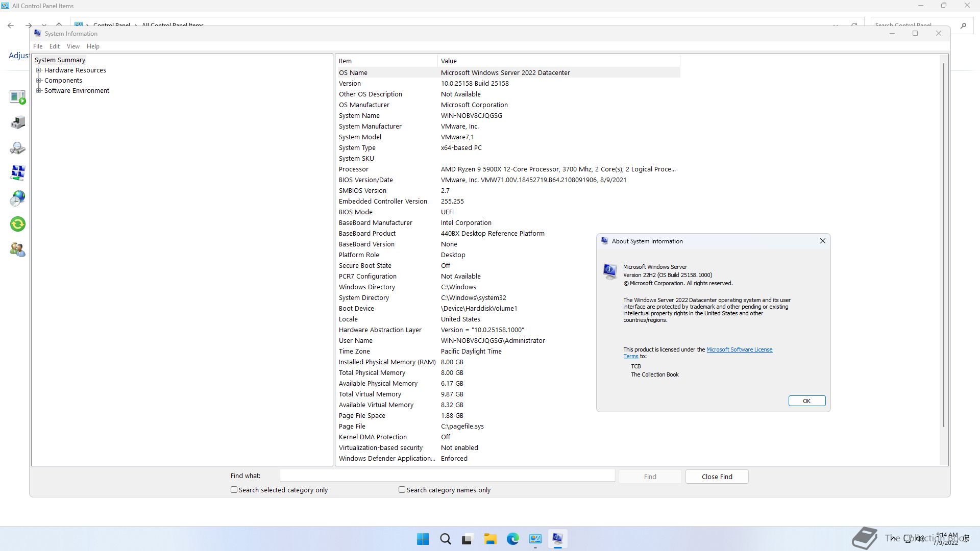This screenshot has height=551, width=980.
Task: Select the 'Installed Physical Memory (RAM)' item
Action: coord(387,362)
